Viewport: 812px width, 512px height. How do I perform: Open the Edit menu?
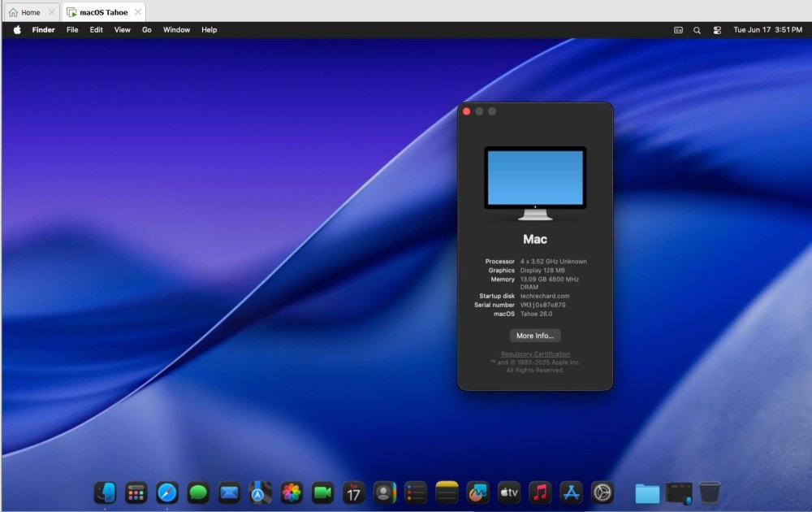click(x=97, y=30)
